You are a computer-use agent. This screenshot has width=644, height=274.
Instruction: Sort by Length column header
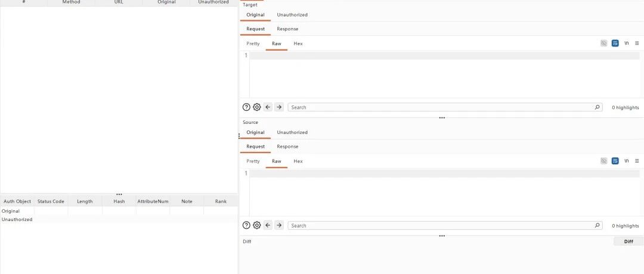click(85, 201)
